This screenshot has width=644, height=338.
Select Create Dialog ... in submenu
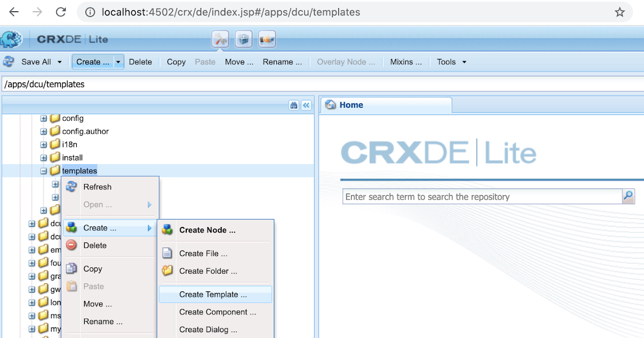[215, 329]
